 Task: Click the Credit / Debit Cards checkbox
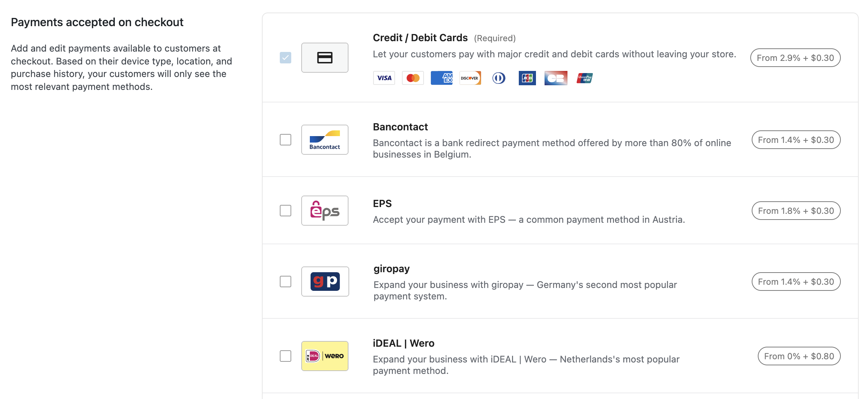coord(286,58)
